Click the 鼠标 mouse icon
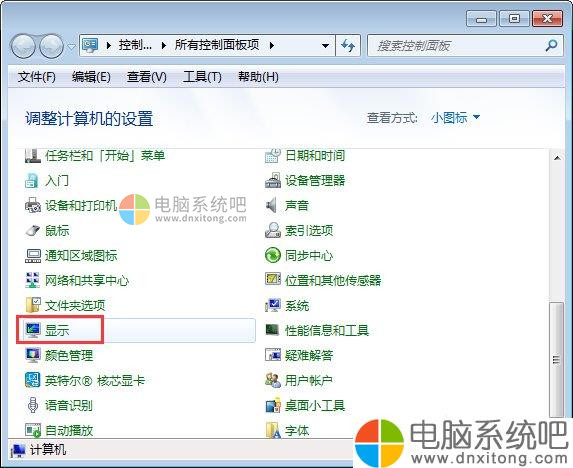Viewport: 573px width, 468px height. [33, 231]
